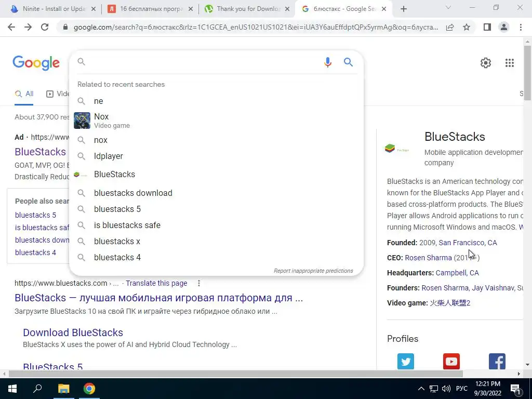This screenshot has height=399, width=532.
Task: Open the 火柴人联盟2 video game link
Action: point(450,303)
